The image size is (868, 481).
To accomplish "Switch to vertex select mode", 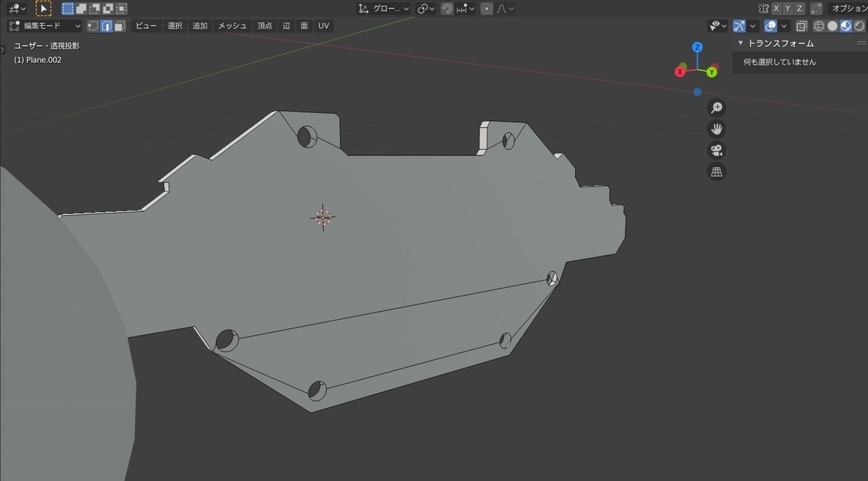I will (x=93, y=26).
